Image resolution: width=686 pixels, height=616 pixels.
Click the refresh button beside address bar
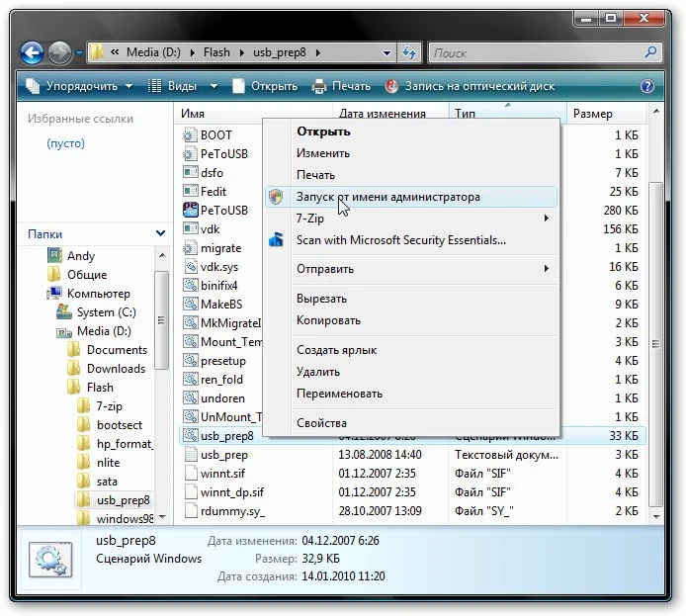click(409, 53)
